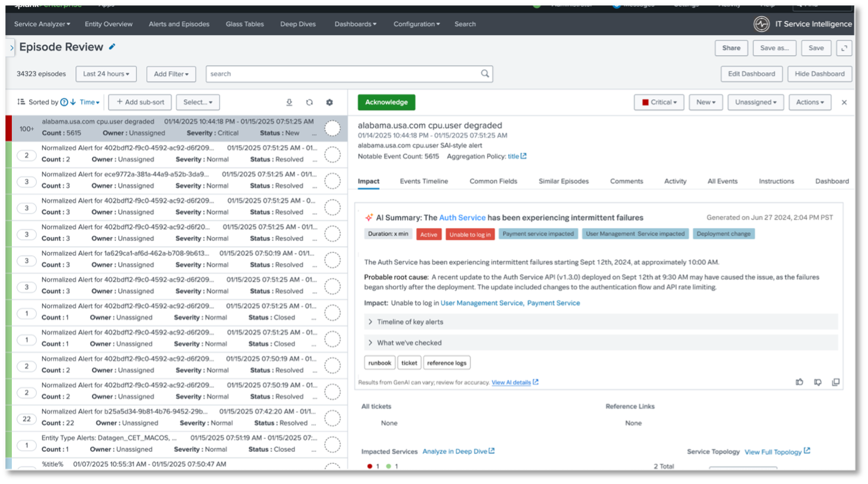Select the alabama.usa.com episode circle checkbox
868x484 pixels.
[x=332, y=128]
